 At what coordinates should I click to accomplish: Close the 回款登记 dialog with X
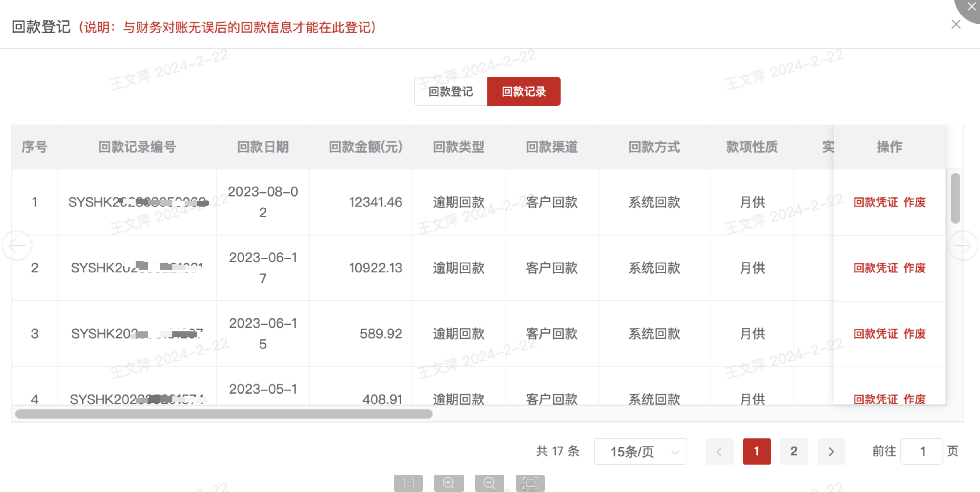tap(956, 24)
